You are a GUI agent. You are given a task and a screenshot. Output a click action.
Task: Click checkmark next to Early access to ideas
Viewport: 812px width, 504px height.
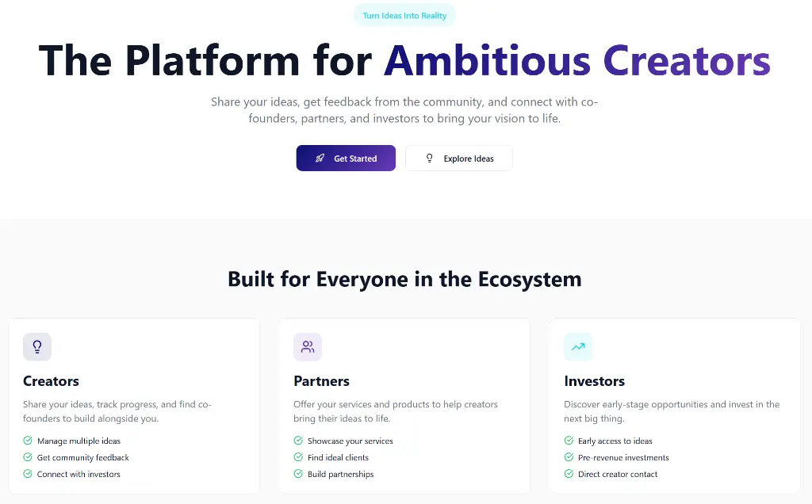(x=569, y=441)
